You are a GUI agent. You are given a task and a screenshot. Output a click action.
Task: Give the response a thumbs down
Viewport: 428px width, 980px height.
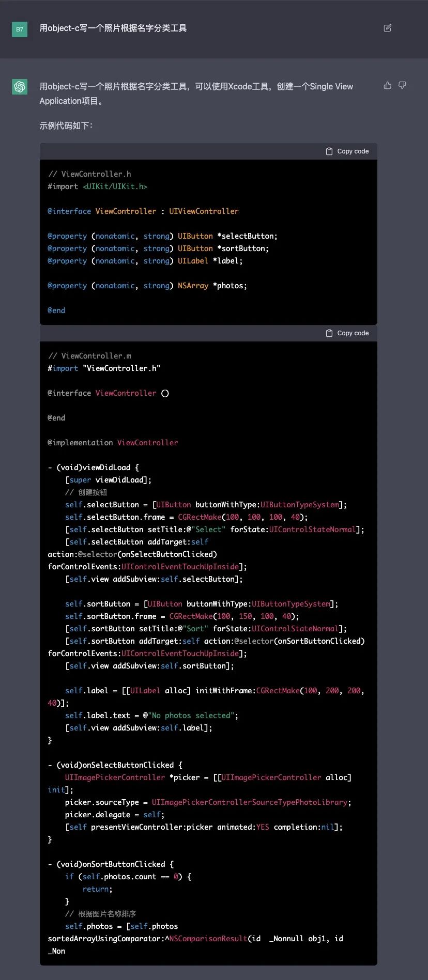(402, 85)
